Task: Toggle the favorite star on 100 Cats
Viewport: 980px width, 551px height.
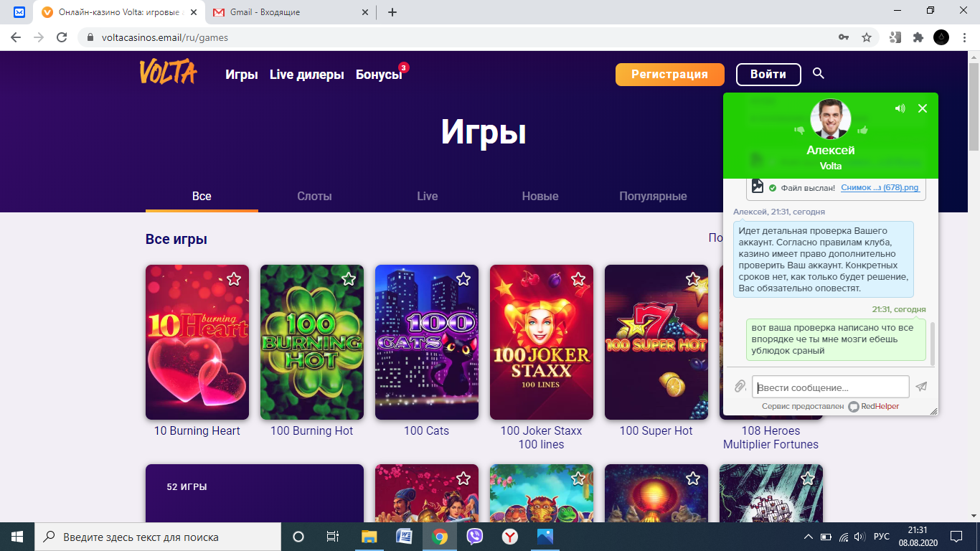Action: tap(463, 279)
